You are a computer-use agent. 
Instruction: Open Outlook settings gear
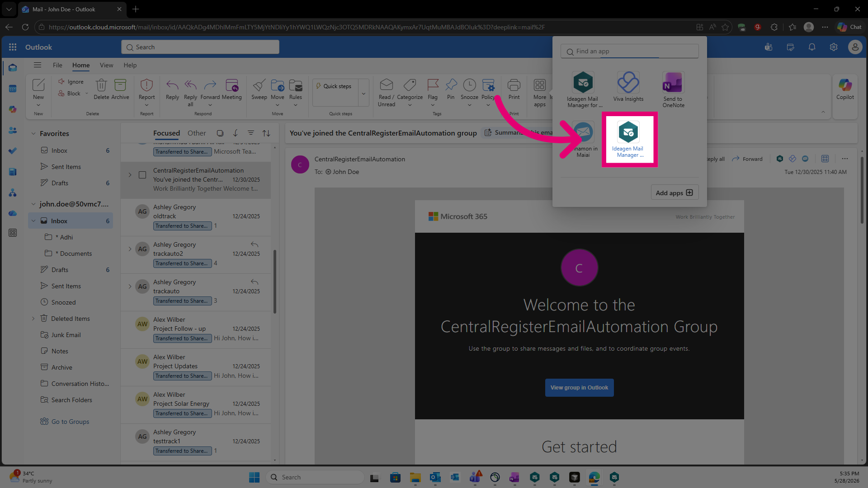(834, 47)
